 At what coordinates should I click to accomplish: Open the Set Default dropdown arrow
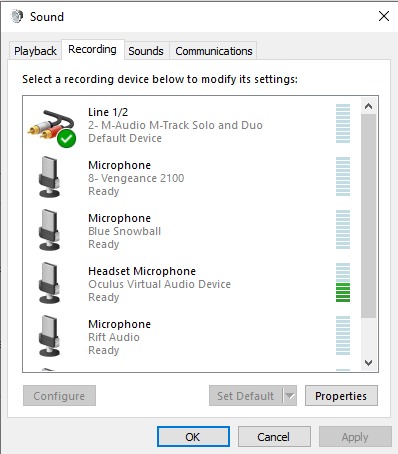pos(290,396)
